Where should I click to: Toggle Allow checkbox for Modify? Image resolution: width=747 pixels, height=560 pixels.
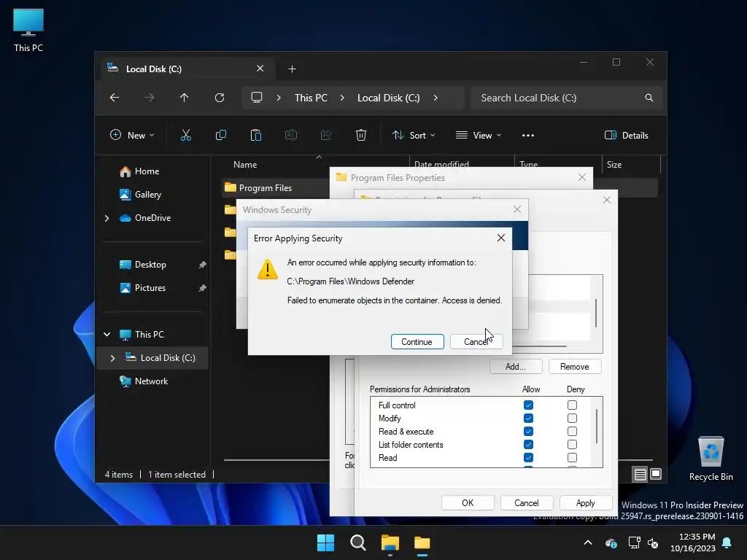pos(528,418)
